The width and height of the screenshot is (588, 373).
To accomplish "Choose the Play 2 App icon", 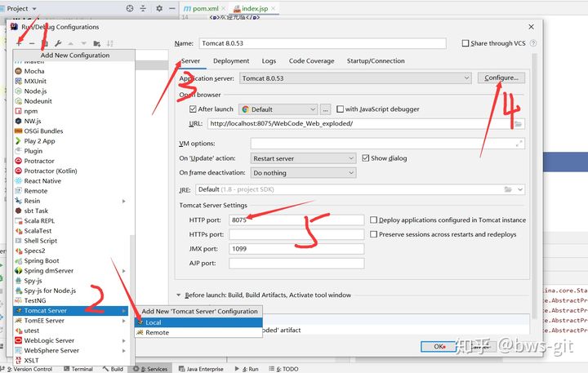I will pos(18,141).
